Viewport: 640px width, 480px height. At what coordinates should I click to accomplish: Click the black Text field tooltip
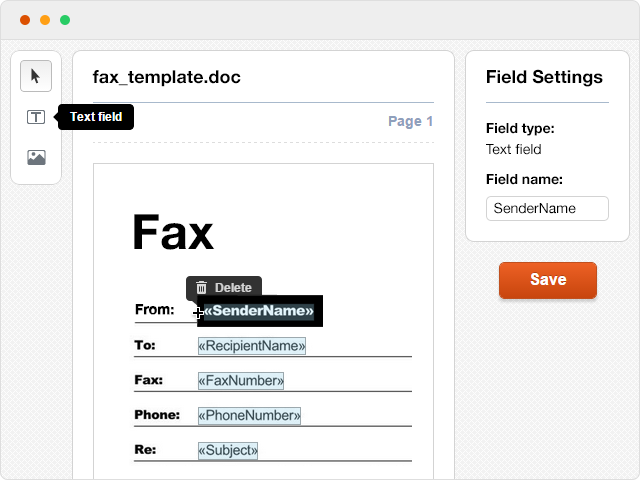pos(96,117)
